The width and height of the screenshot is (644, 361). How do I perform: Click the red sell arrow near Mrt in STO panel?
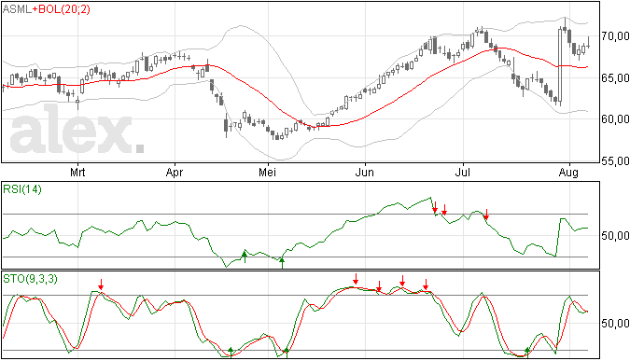tap(101, 285)
